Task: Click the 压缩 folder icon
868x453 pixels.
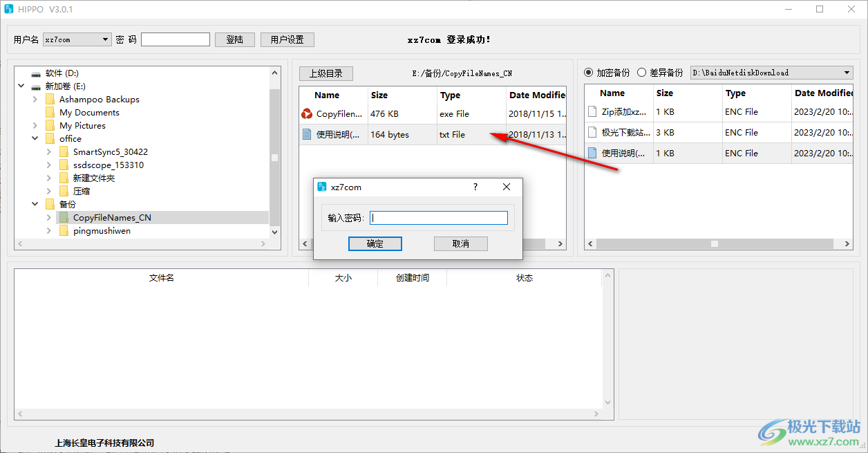Action: [x=64, y=192]
